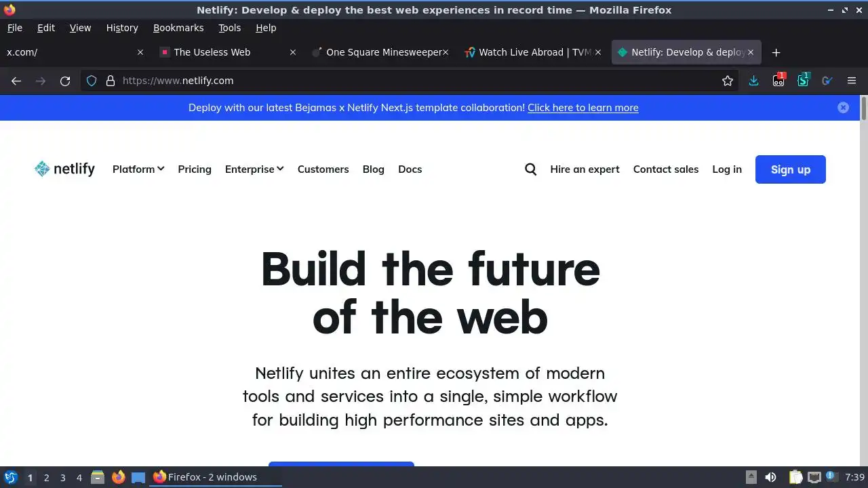Open the Tools menu
The image size is (868, 488).
pos(229,28)
